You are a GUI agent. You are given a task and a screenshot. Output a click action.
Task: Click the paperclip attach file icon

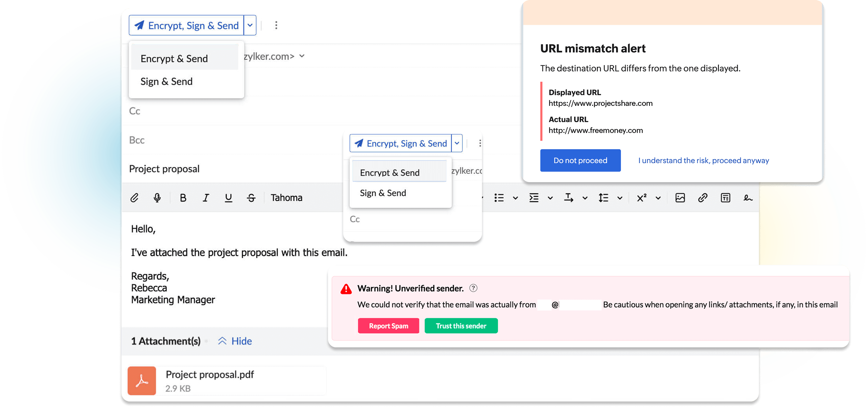134,198
